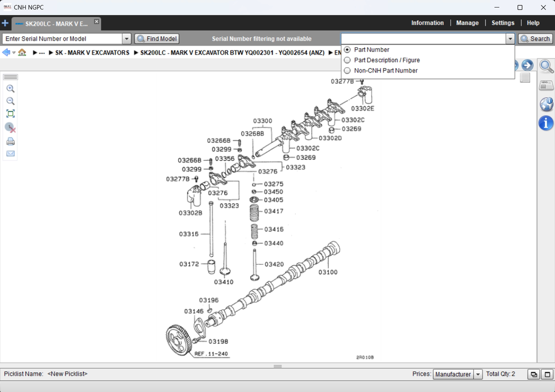Email the diagram using the envelope icon
The height and width of the screenshot is (392, 555).
coord(10,154)
